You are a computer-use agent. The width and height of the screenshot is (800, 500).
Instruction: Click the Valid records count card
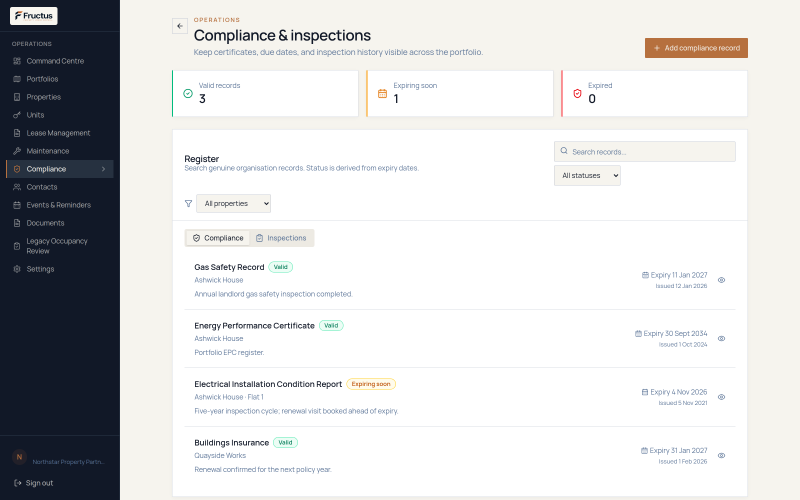tap(265, 93)
